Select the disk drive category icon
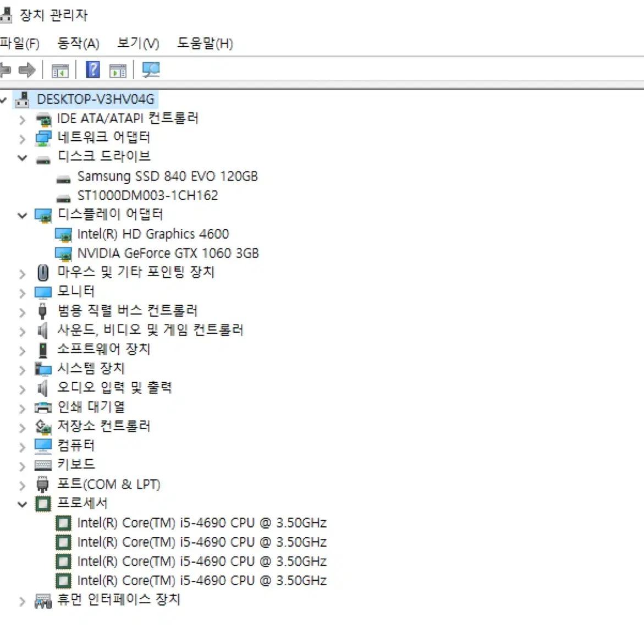Screen dimensions: 644x644 tap(43, 160)
